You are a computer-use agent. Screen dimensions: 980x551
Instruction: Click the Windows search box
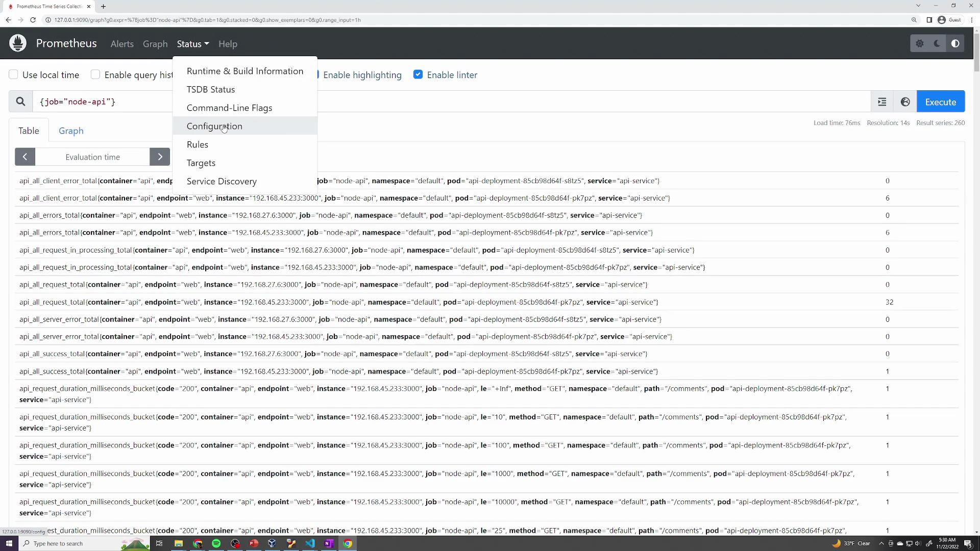pyautogui.click(x=84, y=543)
